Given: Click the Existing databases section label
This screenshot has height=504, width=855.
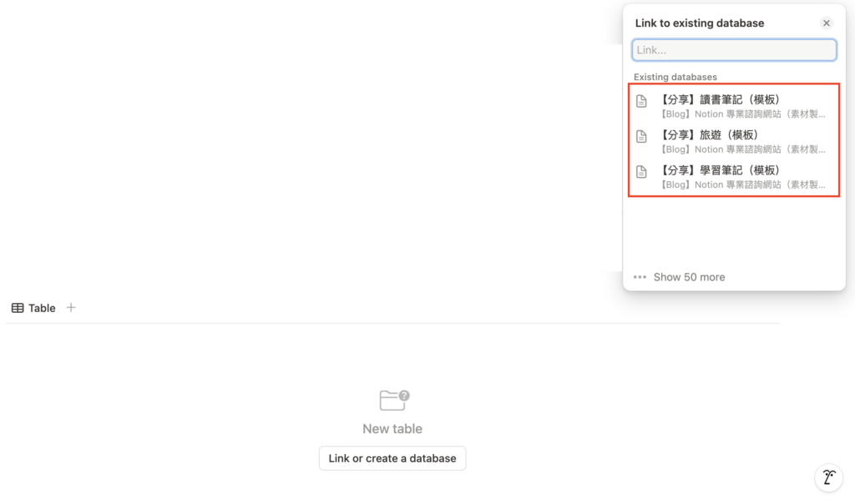Looking at the screenshot, I should [x=675, y=77].
